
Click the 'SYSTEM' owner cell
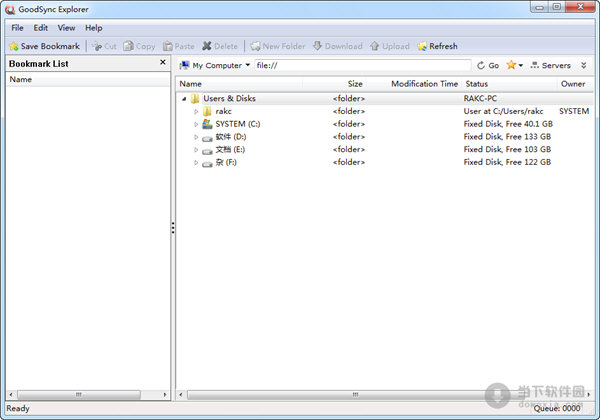pyautogui.click(x=574, y=111)
